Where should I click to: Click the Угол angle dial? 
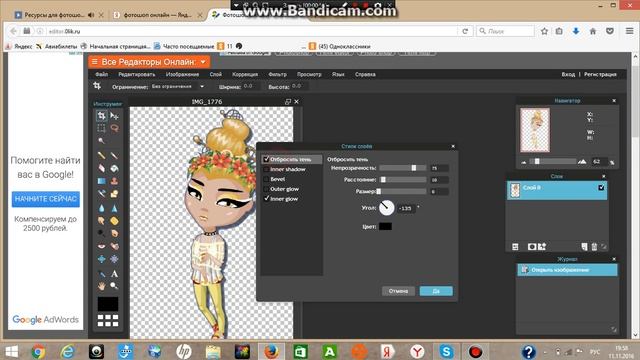387,208
